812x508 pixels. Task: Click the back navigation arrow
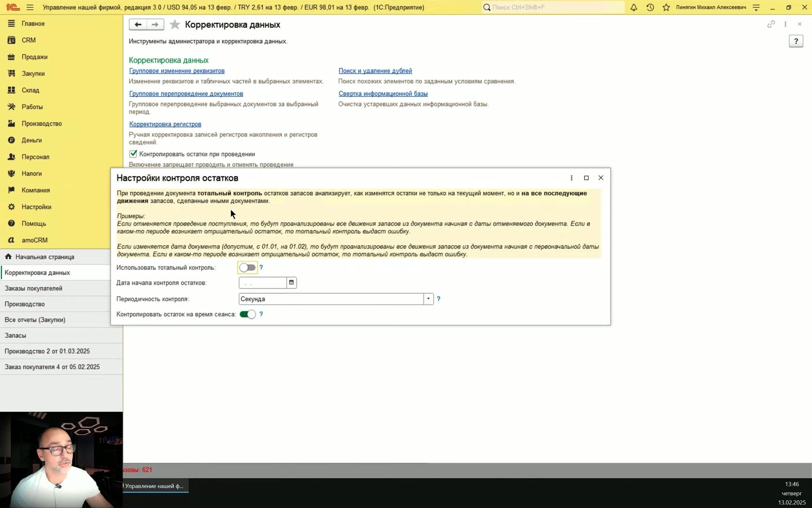[x=138, y=24]
